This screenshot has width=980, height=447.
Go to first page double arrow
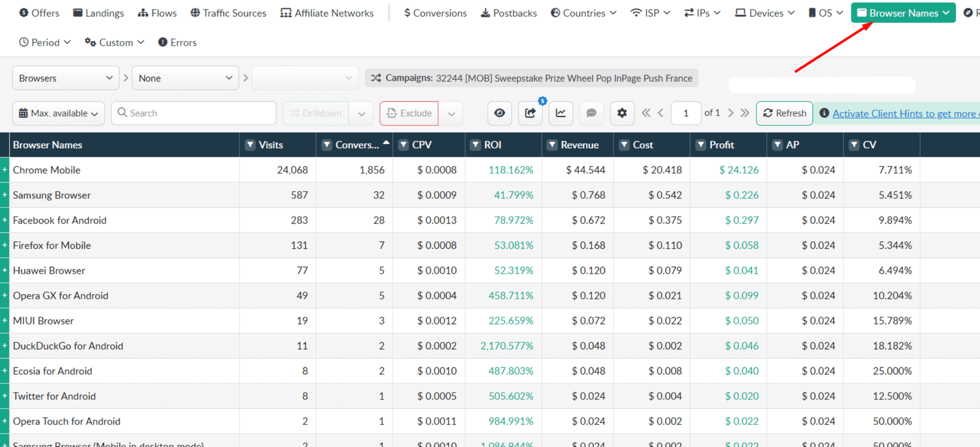tap(646, 113)
